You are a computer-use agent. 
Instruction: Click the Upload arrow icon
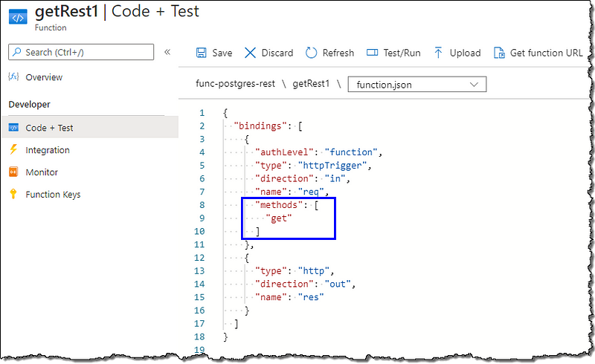438,53
